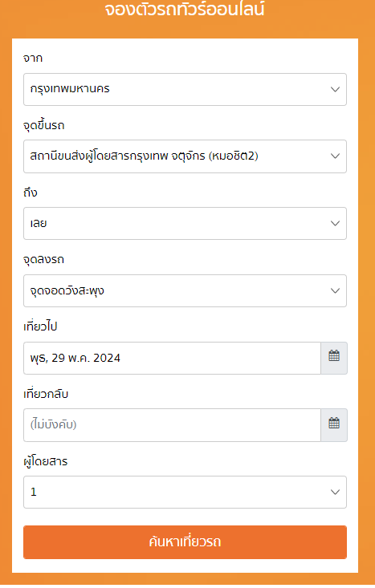375x588 pixels.
Task: Open the จุดลงรถ drop-off point dropdown
Action: click(185, 290)
